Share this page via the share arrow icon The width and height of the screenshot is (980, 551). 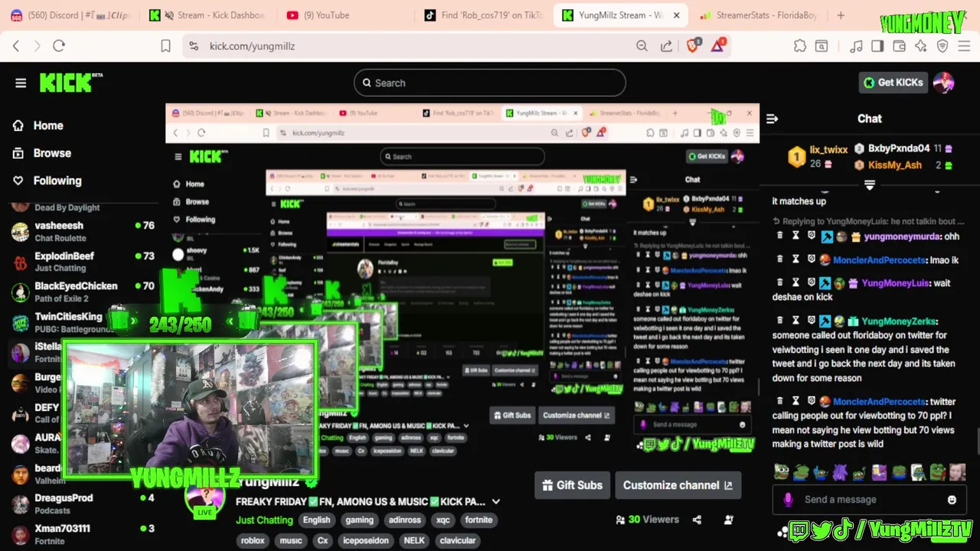point(666,46)
